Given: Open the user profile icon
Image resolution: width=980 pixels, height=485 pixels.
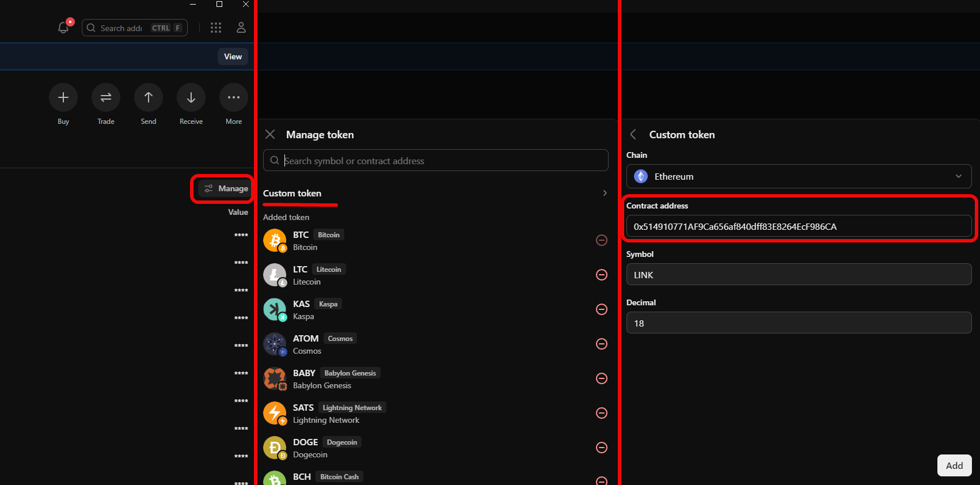Looking at the screenshot, I should 241,28.
